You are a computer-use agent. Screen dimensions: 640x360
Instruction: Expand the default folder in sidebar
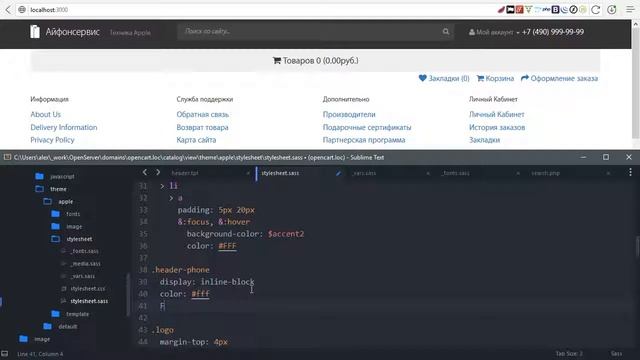pyautogui.click(x=48, y=326)
